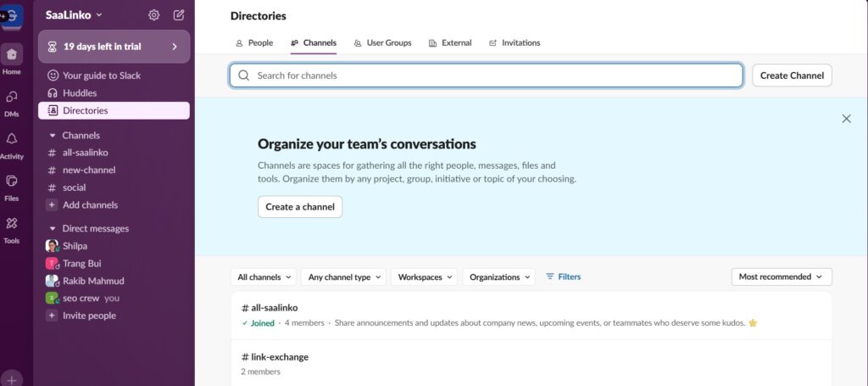Dismiss the Organize your team's conversations banner
This screenshot has width=868, height=386.
(846, 119)
